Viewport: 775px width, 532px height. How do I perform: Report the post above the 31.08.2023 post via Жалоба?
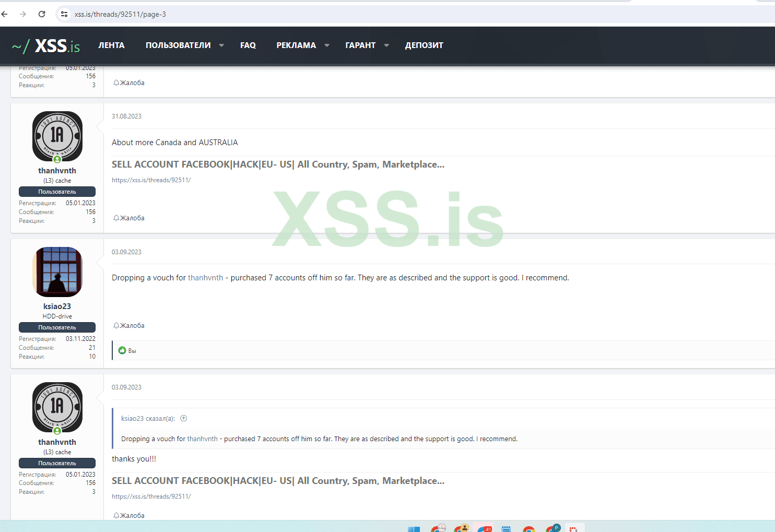click(132, 83)
